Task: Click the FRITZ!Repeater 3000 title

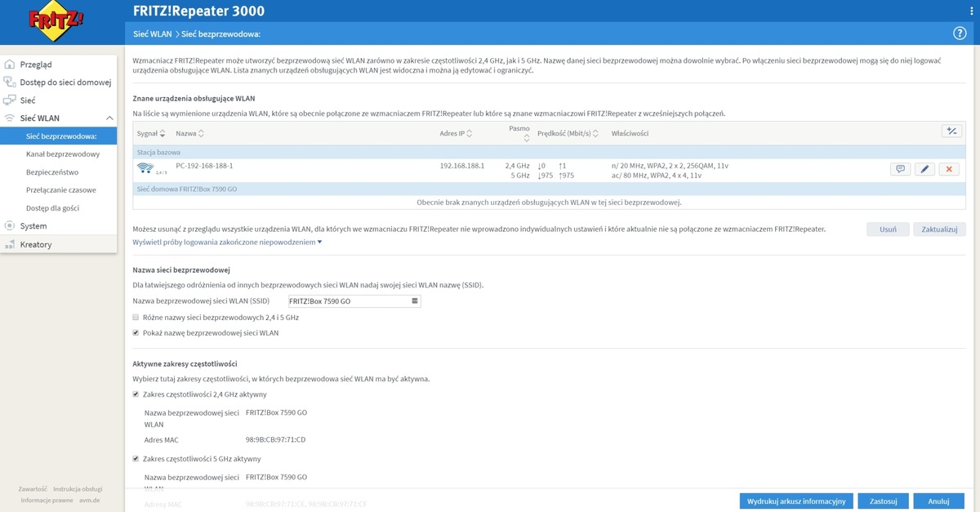Action: coord(198,11)
